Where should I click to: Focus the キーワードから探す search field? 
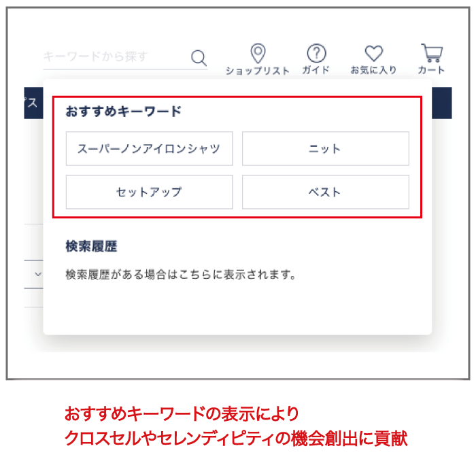117,57
